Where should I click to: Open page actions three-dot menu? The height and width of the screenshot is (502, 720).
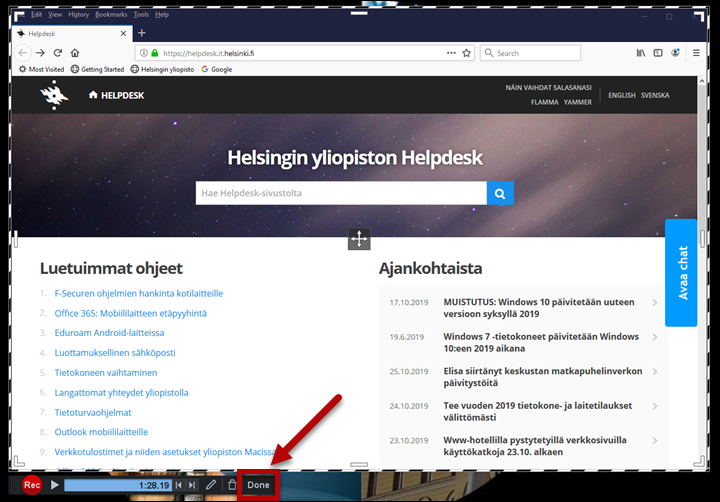tap(451, 53)
